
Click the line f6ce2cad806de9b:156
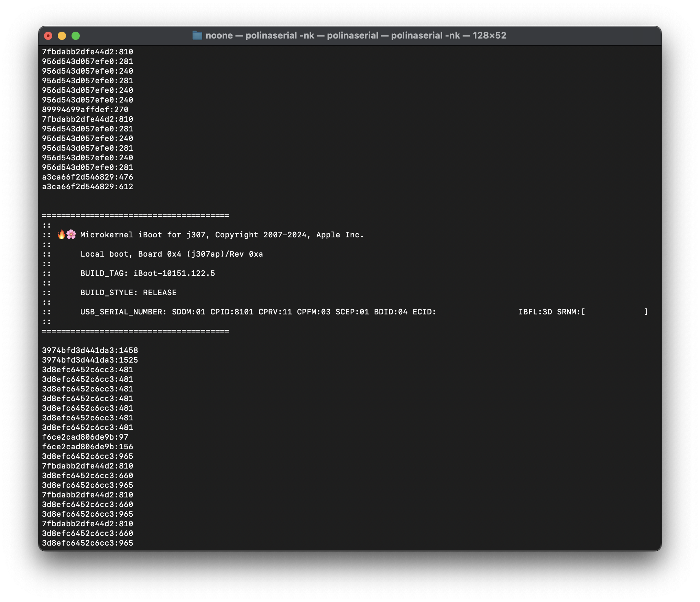87,447
